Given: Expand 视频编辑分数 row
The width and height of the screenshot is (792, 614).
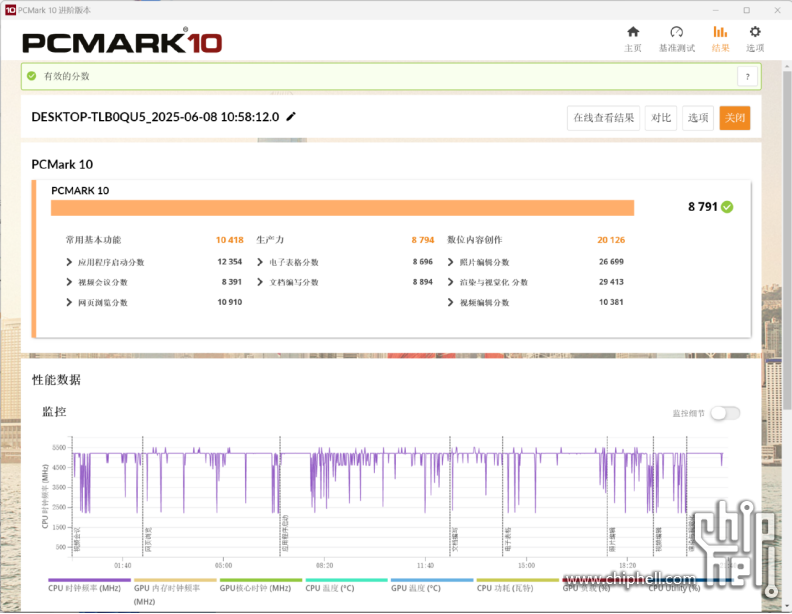Looking at the screenshot, I should pos(451,302).
